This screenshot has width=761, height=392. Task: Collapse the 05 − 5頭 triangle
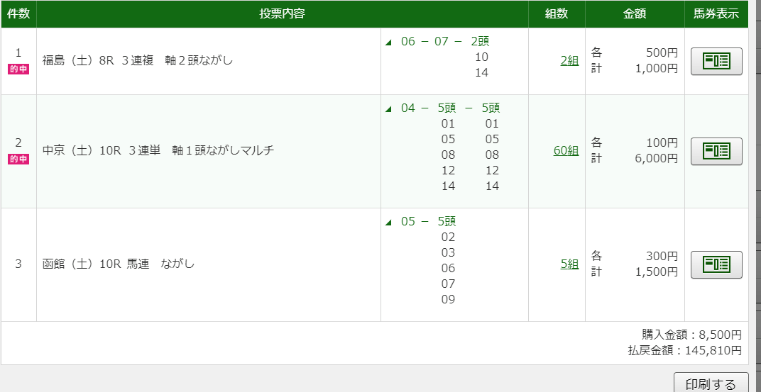coord(388,222)
